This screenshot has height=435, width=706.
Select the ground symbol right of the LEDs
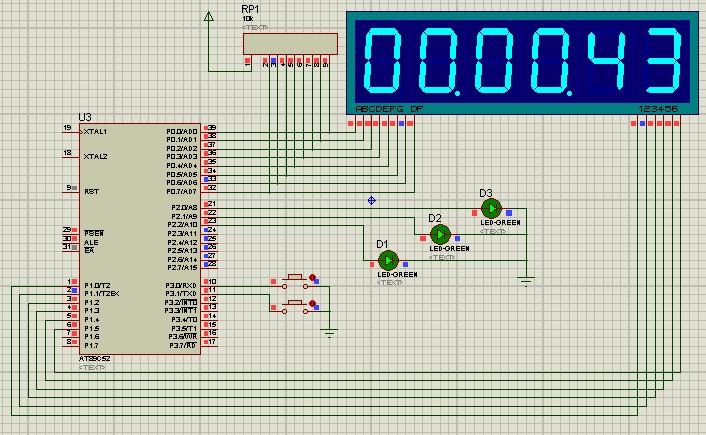click(527, 281)
